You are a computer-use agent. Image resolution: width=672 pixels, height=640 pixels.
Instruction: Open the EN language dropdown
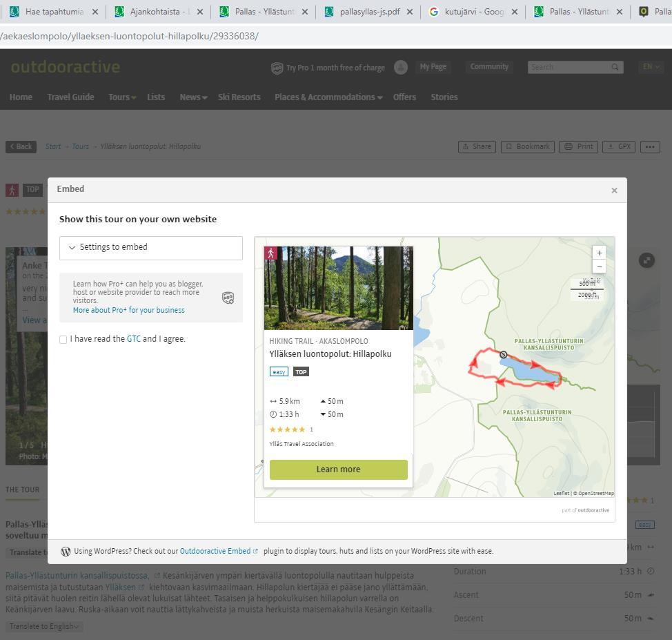(651, 67)
